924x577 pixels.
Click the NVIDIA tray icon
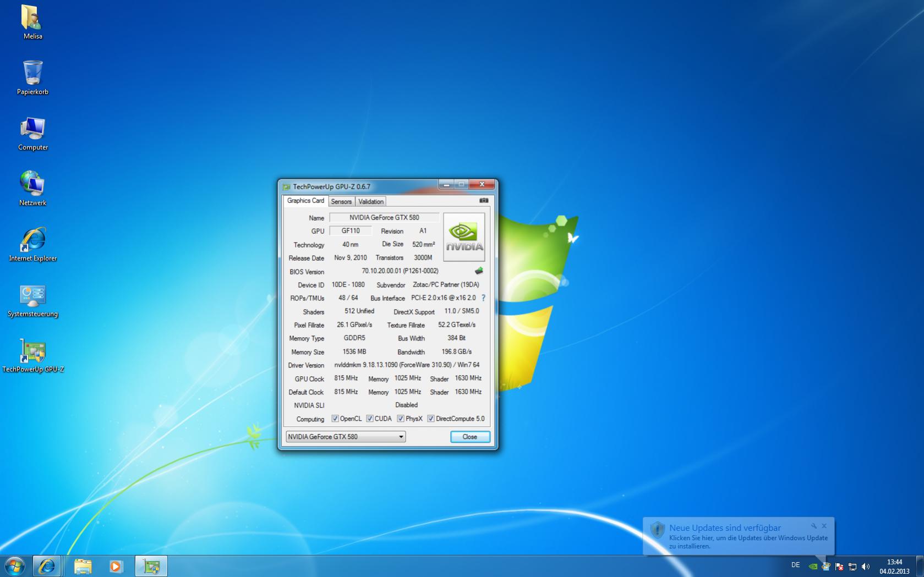point(813,566)
